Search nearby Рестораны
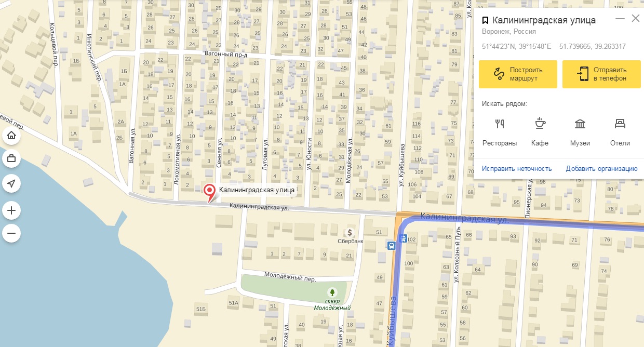Viewport: 644px width, 347px height. [x=500, y=131]
